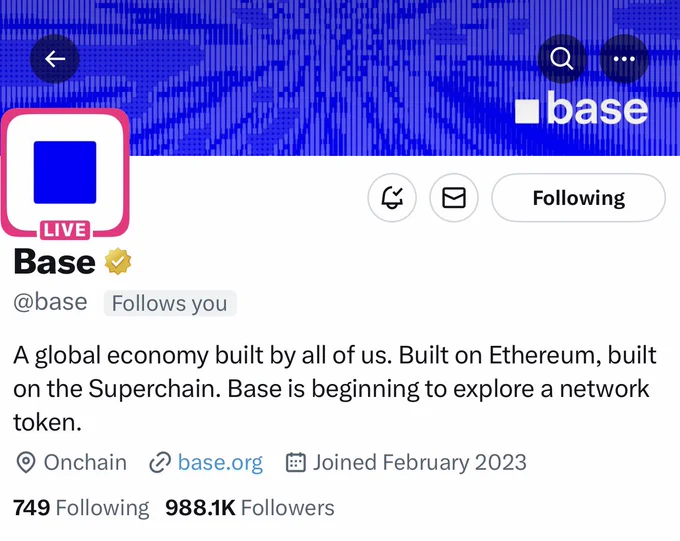Viewport: 680px width, 541px height.
Task: Click the chain link icon beside base.org
Action: click(x=160, y=462)
